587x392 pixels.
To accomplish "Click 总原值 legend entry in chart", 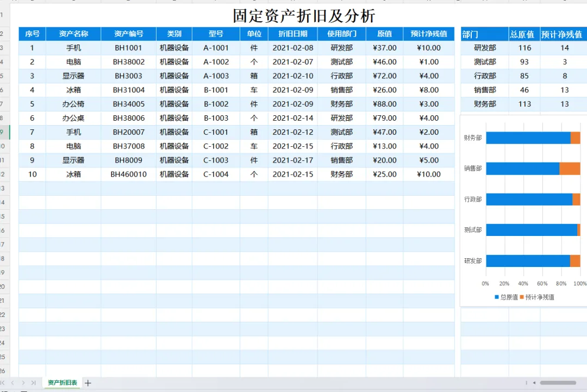I will point(506,297).
